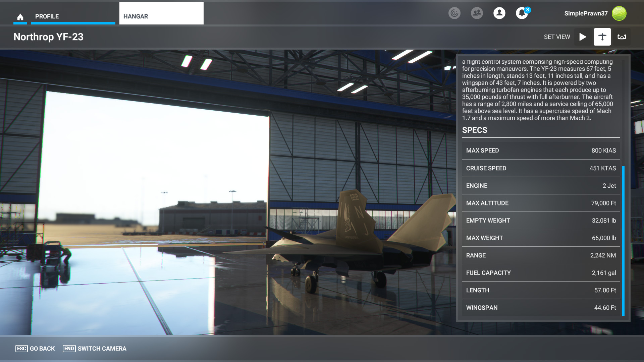The width and height of the screenshot is (644, 362).
Task: Open the multiplayer group icon
Action: [477, 13]
